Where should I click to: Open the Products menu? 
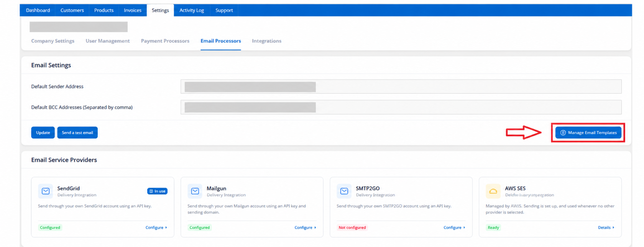104,10
